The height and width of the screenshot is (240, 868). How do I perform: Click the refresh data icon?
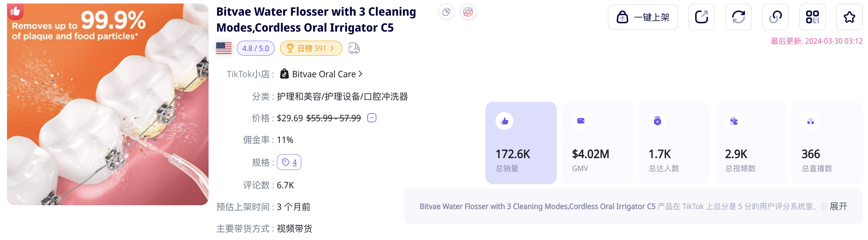pyautogui.click(x=738, y=17)
